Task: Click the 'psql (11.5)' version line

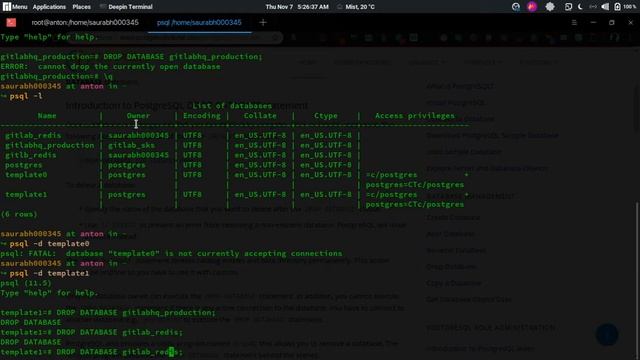Action: tap(26, 283)
